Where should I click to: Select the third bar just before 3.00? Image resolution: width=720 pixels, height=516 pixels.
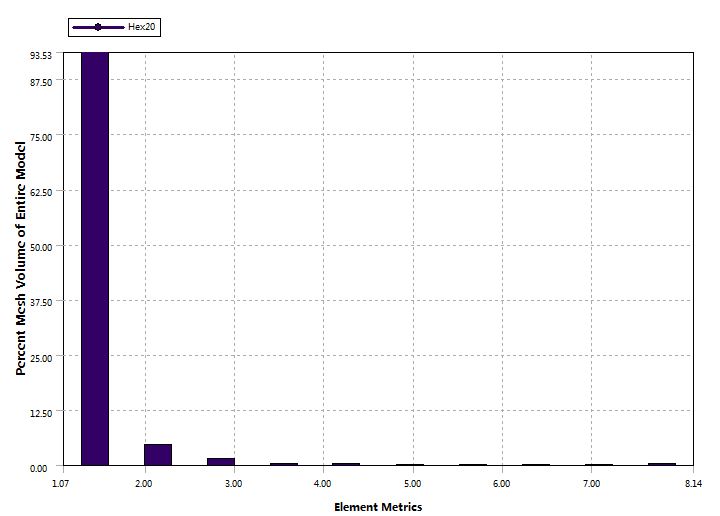tap(221, 462)
